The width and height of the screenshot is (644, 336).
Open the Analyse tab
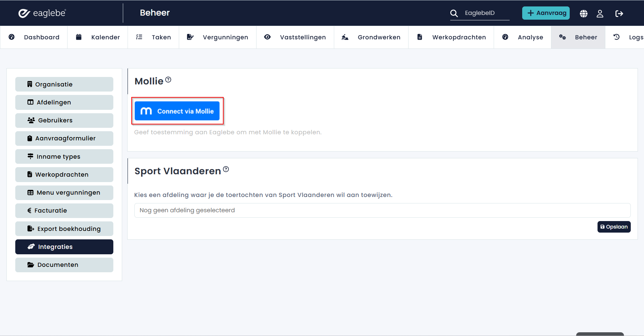pos(523,37)
